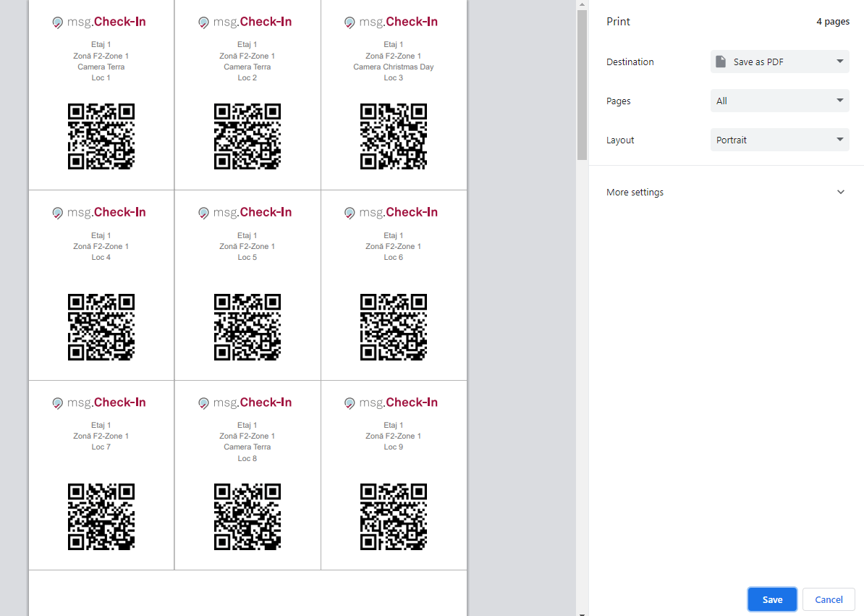Click the Save button

(x=772, y=599)
